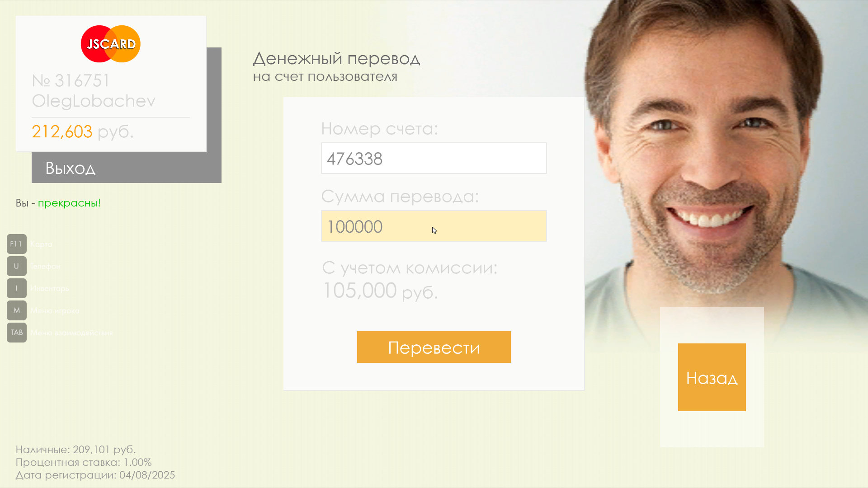
Task: Click the 212,603 руб. balance amount
Action: [83, 131]
